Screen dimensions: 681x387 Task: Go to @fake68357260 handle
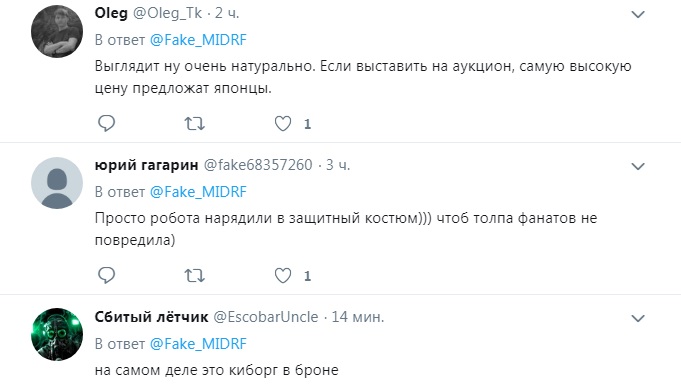[x=258, y=165]
